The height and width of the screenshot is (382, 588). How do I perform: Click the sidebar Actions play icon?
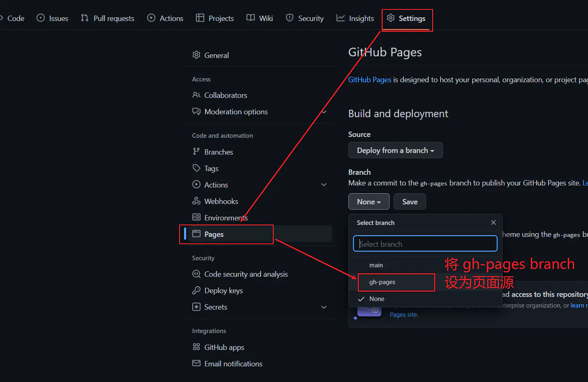tap(196, 184)
